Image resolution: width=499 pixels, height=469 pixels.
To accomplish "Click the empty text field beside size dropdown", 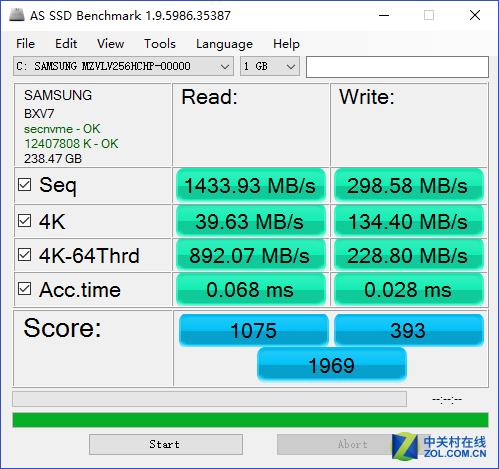I will (397, 67).
